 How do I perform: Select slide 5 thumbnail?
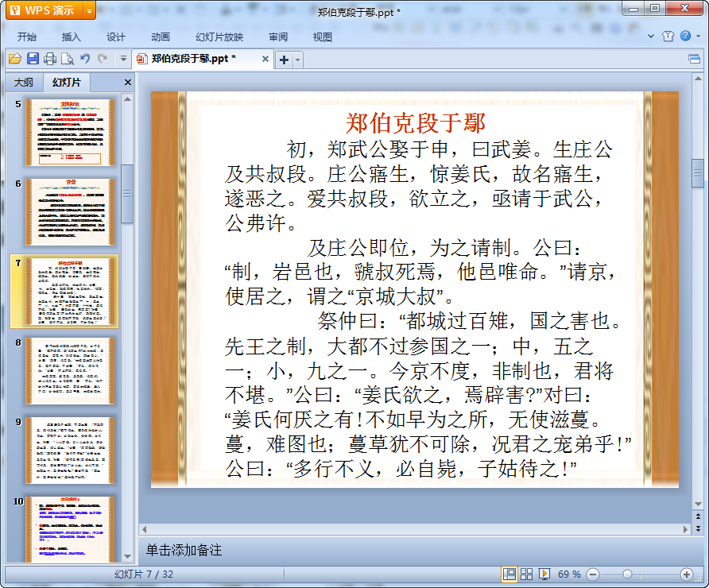[x=70, y=133]
